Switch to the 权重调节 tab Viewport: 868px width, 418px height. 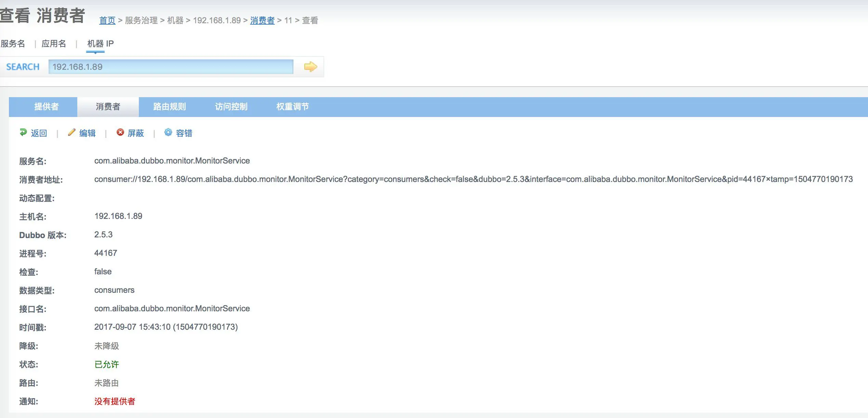click(x=293, y=107)
